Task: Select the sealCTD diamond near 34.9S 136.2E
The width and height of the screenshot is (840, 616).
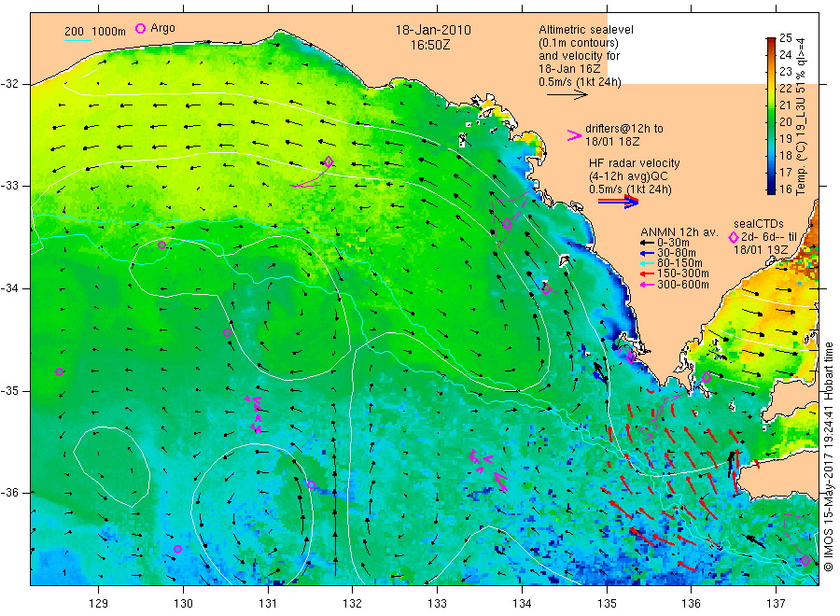Action: click(707, 378)
